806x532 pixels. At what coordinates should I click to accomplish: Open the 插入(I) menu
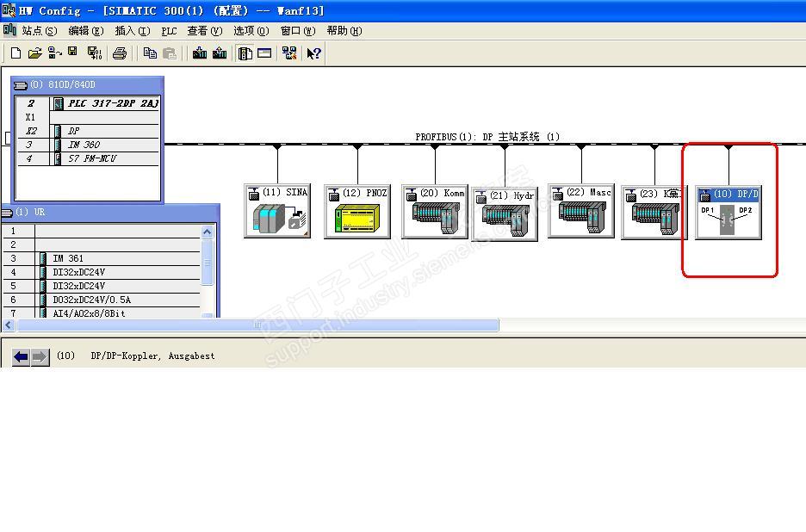pos(132,31)
